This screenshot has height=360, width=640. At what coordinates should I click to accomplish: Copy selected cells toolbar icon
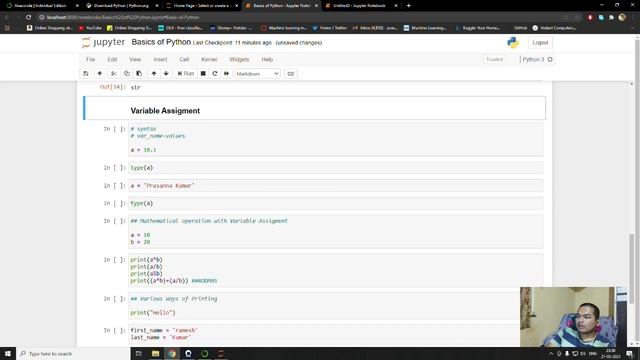[127, 73]
